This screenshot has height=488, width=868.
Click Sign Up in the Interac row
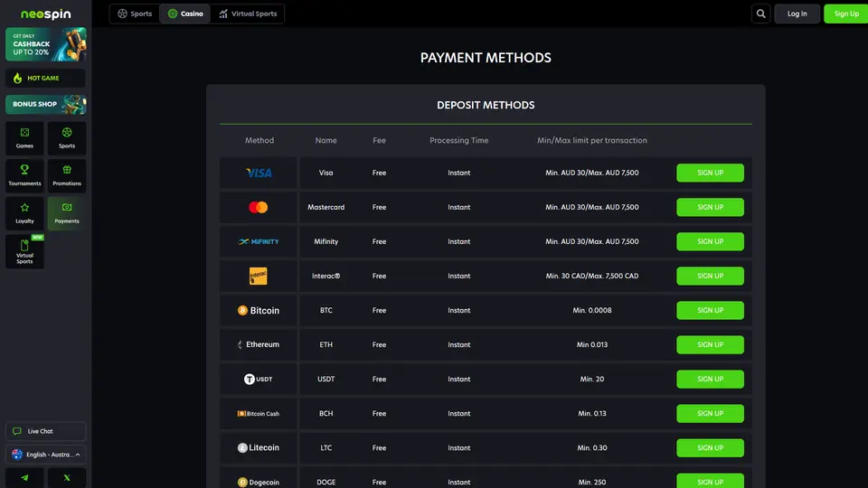pos(711,277)
